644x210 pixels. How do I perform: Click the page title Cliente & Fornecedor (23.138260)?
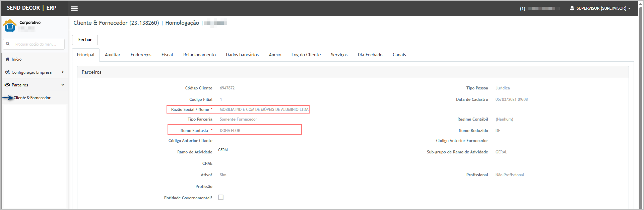116,23
